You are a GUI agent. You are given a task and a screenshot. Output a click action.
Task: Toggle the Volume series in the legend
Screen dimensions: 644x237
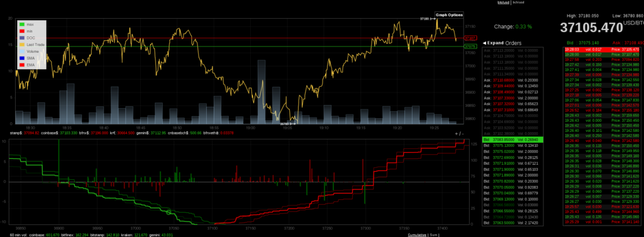(x=33, y=52)
